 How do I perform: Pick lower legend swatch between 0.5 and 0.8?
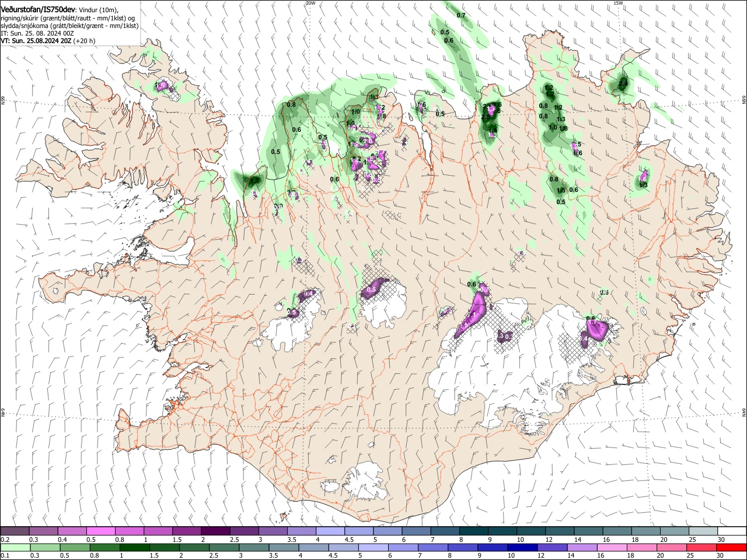(75, 547)
